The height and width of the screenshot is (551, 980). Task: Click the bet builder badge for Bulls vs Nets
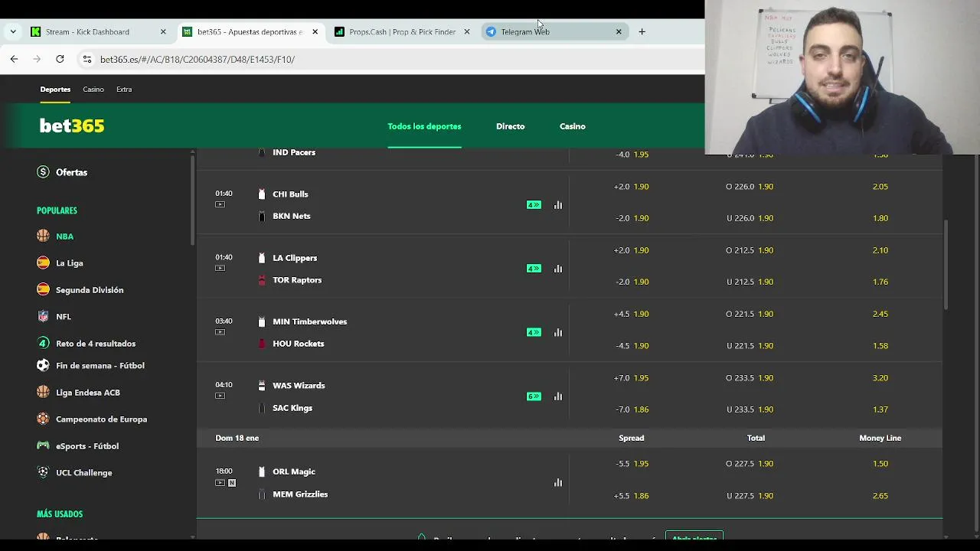(534, 205)
